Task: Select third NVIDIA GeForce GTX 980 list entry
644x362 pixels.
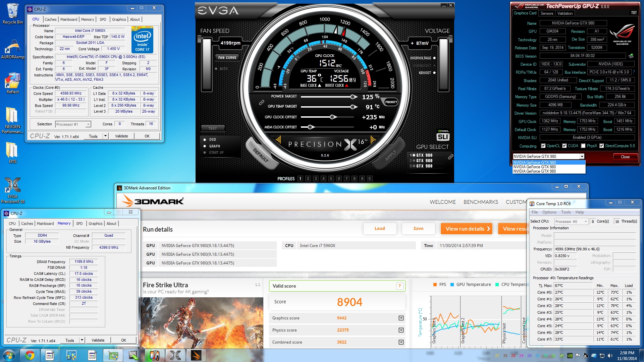Action: tap(549, 171)
